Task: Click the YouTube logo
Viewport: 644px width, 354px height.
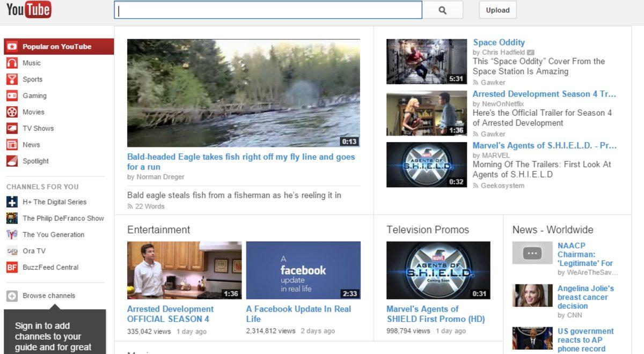Action: click(29, 9)
